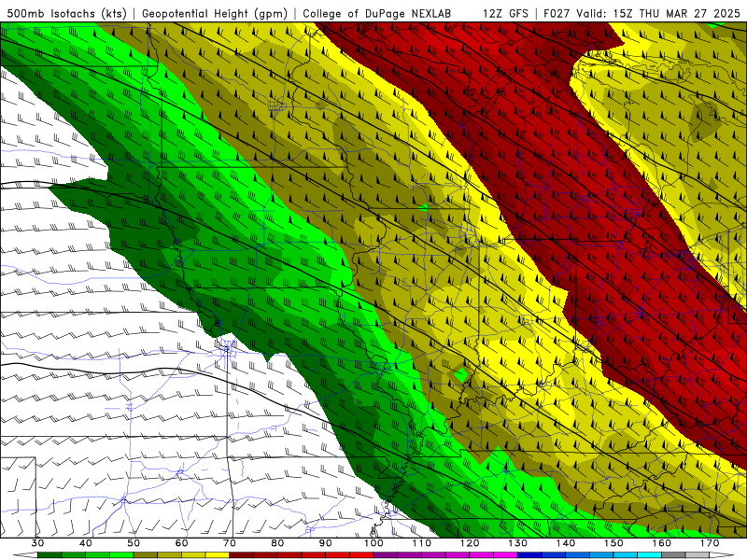
Task: Select the darkest green 30–35 kt legend swatch
Action: point(49,555)
